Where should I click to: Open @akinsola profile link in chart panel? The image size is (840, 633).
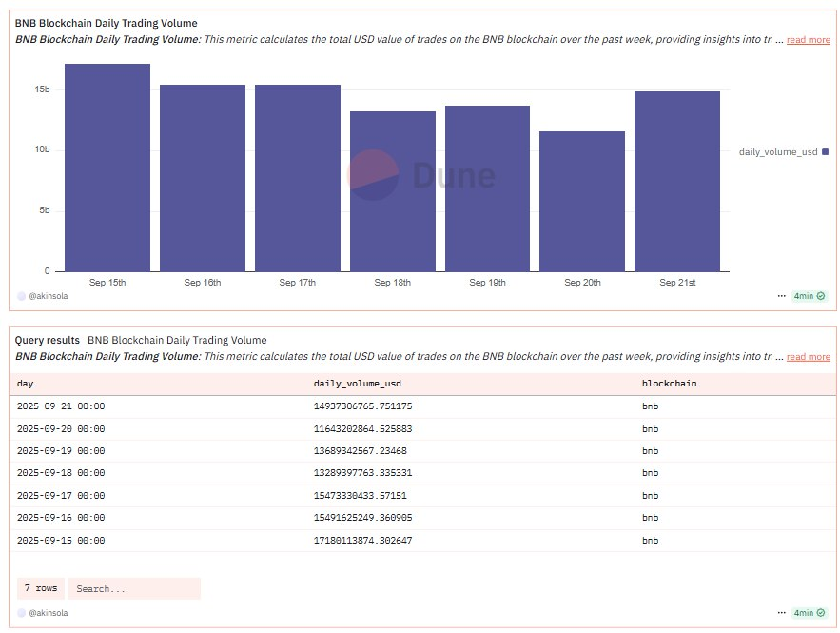pos(49,296)
